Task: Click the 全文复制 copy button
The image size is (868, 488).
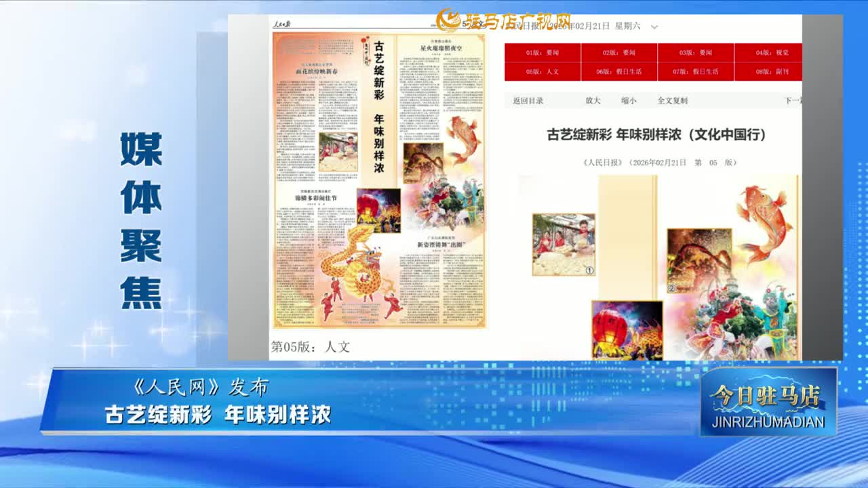Action: coord(672,101)
